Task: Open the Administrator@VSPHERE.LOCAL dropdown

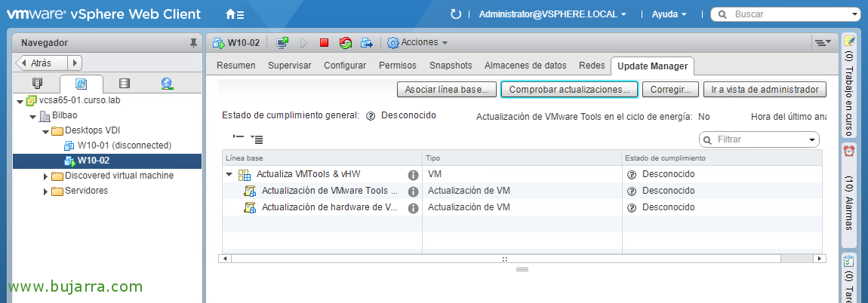Action: coord(553,14)
